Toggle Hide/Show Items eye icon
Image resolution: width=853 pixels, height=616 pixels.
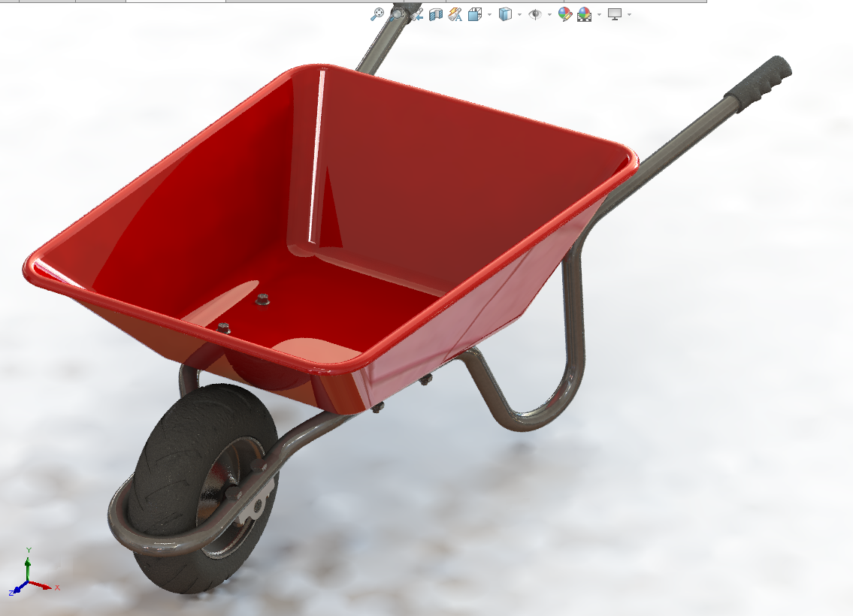[x=535, y=14]
